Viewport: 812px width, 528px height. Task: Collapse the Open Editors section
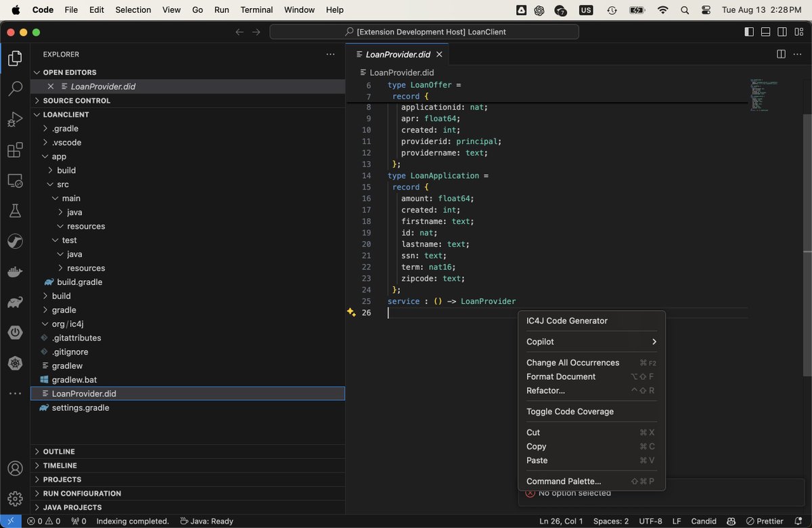pyautogui.click(x=187, y=72)
